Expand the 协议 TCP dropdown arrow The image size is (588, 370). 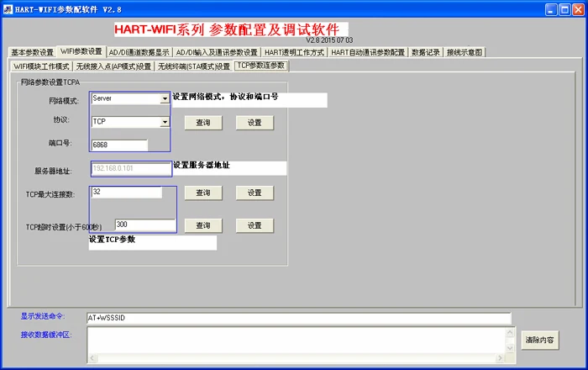click(165, 122)
